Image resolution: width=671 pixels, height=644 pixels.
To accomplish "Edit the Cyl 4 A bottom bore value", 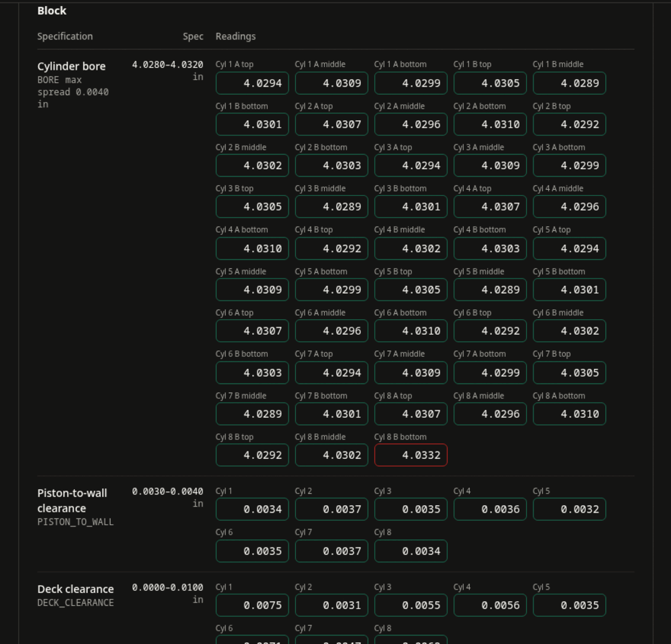I will (x=252, y=248).
